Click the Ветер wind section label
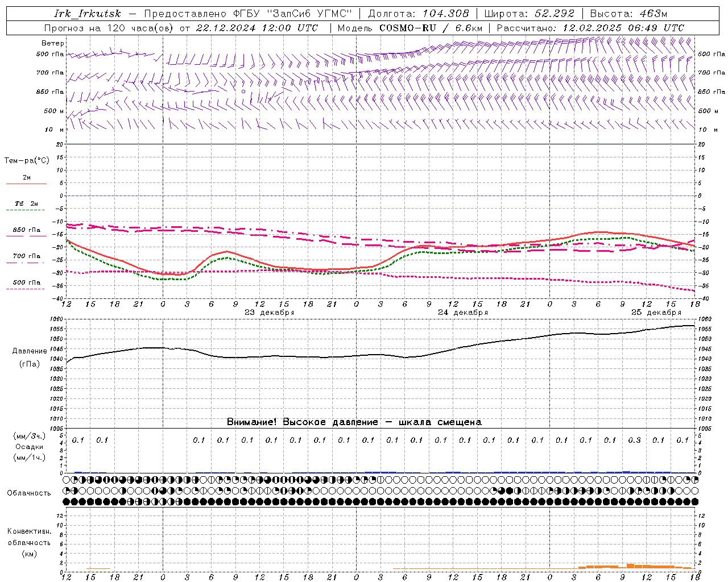The width and height of the screenshot is (728, 582). 53,43
